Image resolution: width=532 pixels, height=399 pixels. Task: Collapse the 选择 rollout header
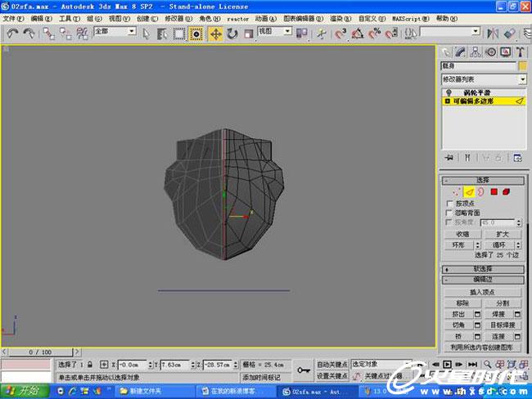tap(483, 181)
